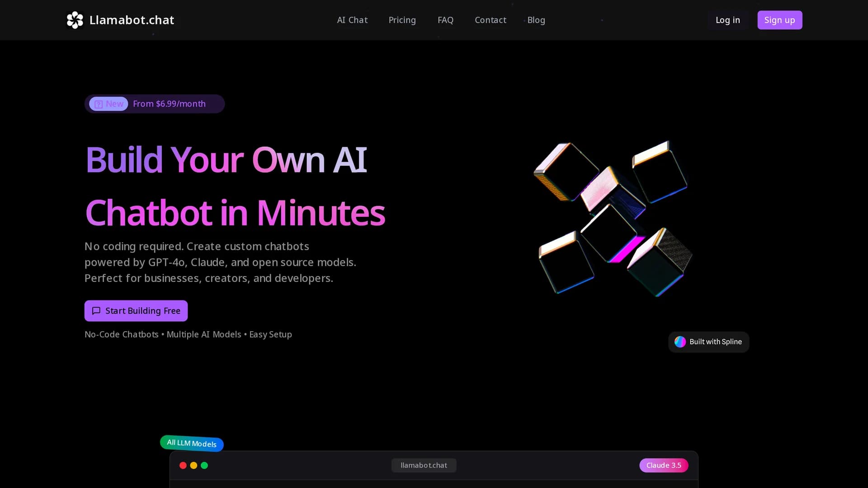Click the yellow window dot
This screenshot has width=868, height=488.
tap(193, 465)
